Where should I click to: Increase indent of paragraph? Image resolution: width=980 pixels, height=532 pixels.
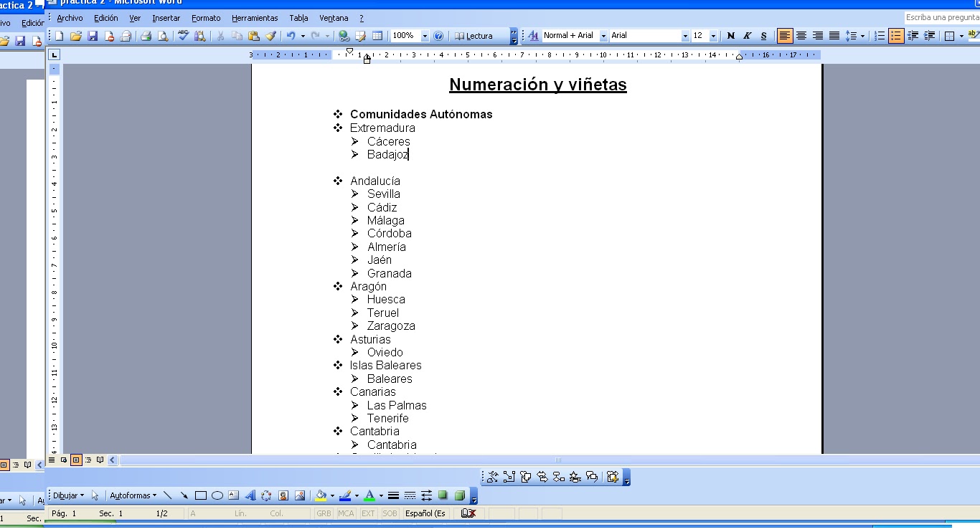929,36
